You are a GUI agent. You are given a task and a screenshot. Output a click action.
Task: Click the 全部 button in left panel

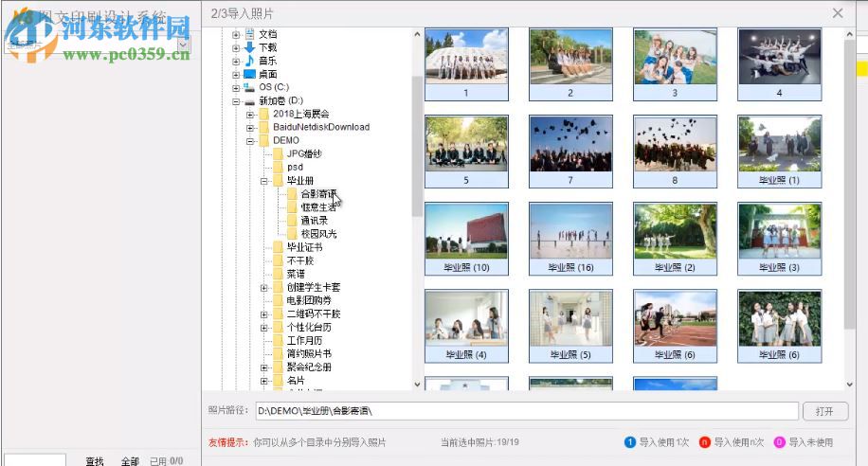pyautogui.click(x=130, y=460)
